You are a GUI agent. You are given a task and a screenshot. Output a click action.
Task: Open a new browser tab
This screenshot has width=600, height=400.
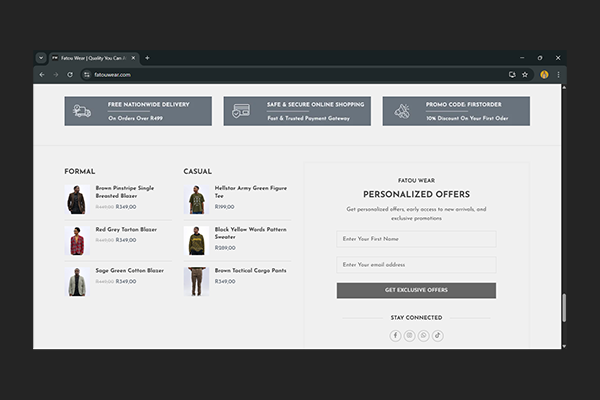point(147,58)
